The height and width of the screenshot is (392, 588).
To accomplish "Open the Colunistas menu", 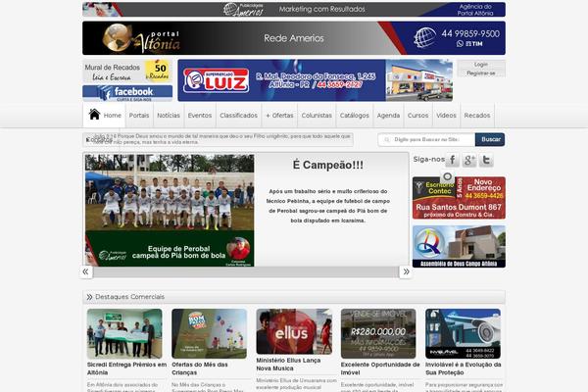I will click(x=317, y=116).
